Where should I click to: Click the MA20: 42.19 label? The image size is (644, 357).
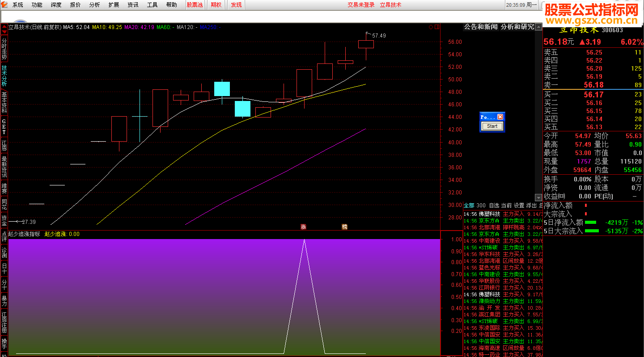pyautogui.click(x=140, y=27)
